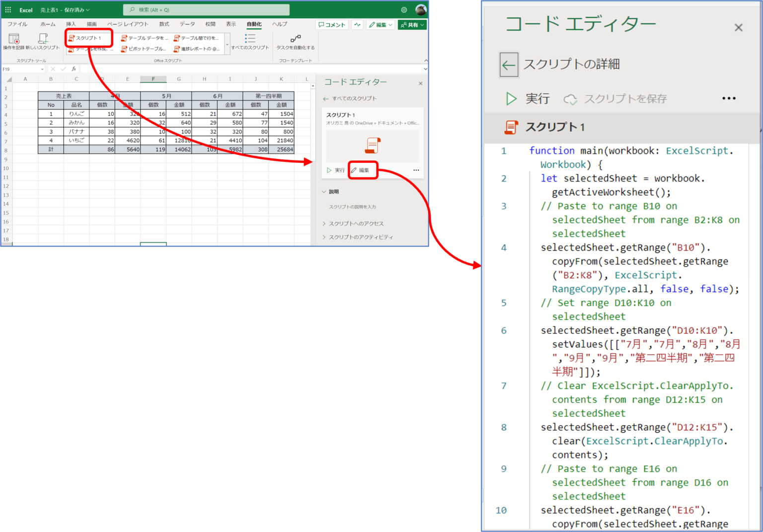Image resolution: width=763 pixels, height=532 pixels.
Task: Click the back arrow beside スクリプトの詳細
Action: pos(508,64)
